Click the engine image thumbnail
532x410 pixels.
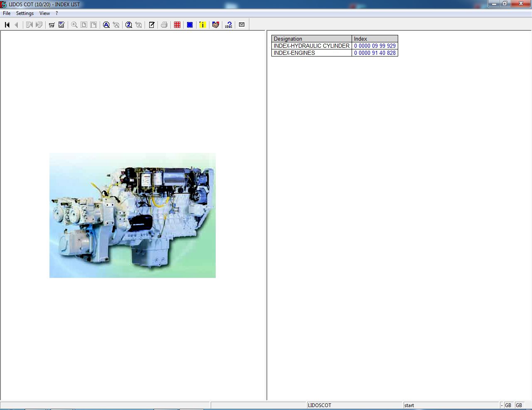coord(132,215)
